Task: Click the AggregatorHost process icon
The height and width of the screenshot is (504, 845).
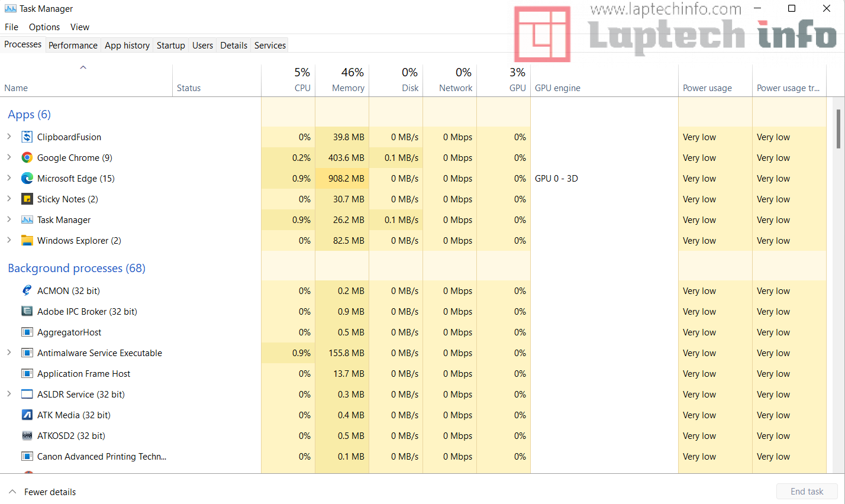Action: coord(27,332)
